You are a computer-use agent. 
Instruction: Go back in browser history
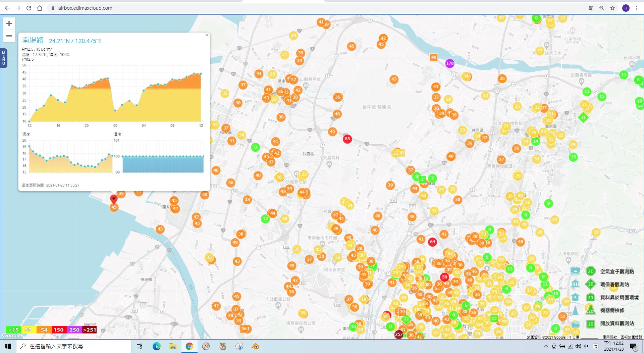[x=7, y=8]
